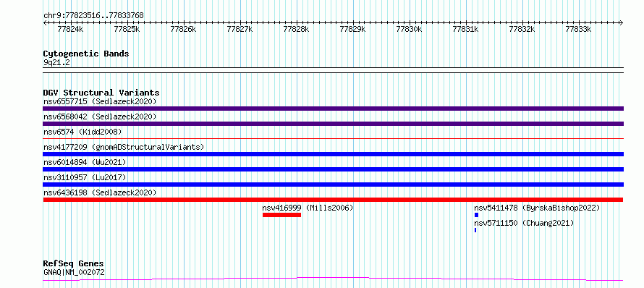
Task: Click the 77825k ruler position
Action: click(127, 30)
